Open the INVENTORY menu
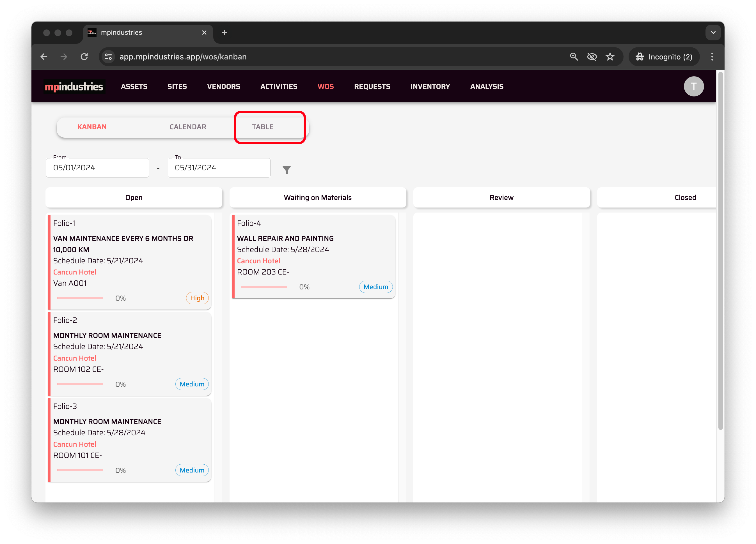Viewport: 756px width, 544px height. click(430, 87)
